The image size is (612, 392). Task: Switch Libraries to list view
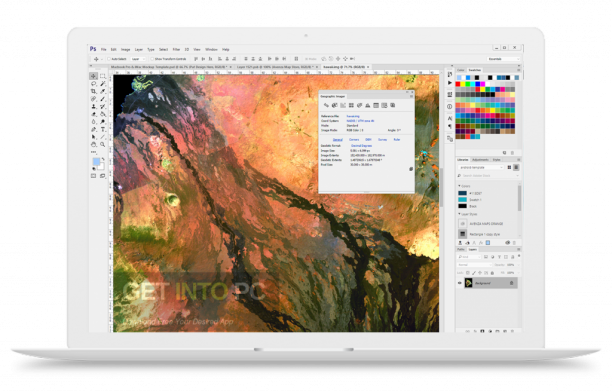pos(516,167)
